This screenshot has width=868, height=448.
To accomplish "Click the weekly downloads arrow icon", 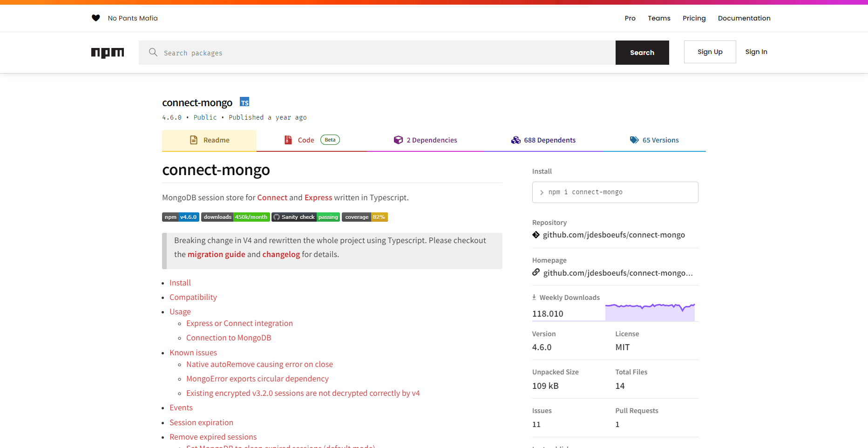I will pyautogui.click(x=534, y=297).
